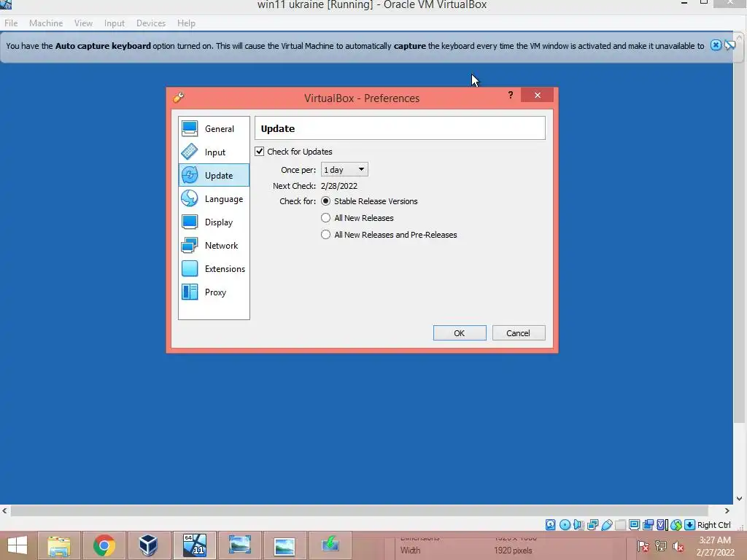Click the shared folders status icon
Viewport: 747px width, 560px height.
[x=620, y=525]
